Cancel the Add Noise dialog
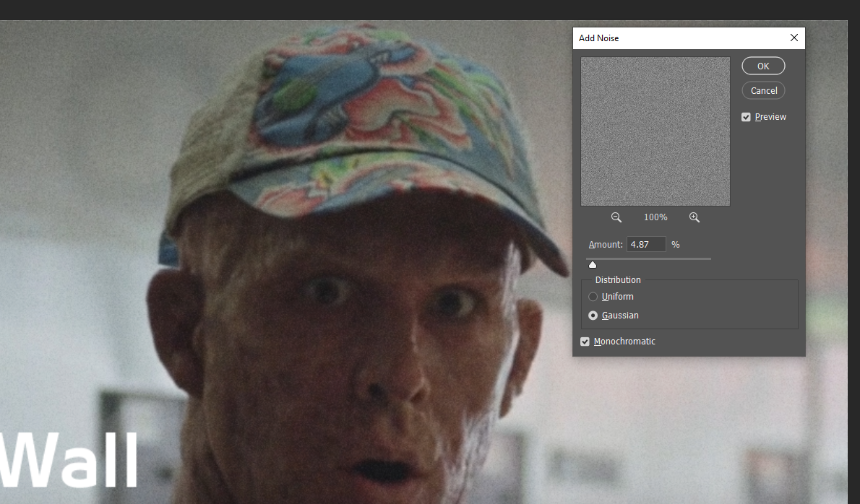 pos(763,90)
